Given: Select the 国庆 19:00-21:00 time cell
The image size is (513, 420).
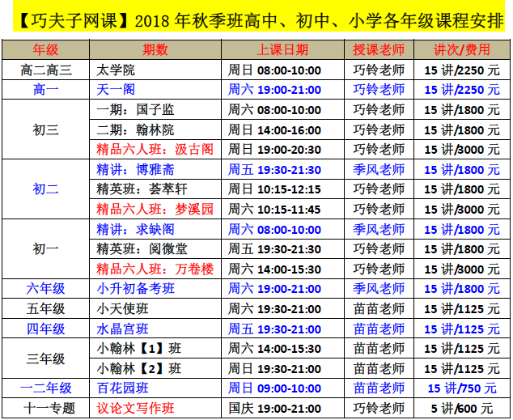Looking at the screenshot, I should tap(274, 409).
